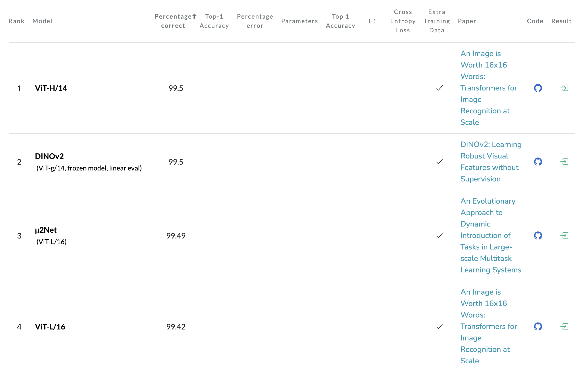
Task: Open the result icon for µ2Net
Action: (x=564, y=235)
